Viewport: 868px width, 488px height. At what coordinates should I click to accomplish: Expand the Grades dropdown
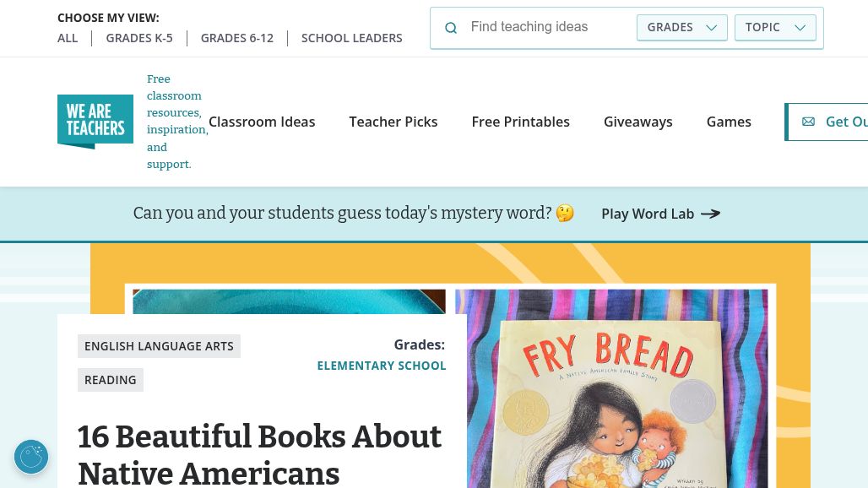[682, 28]
